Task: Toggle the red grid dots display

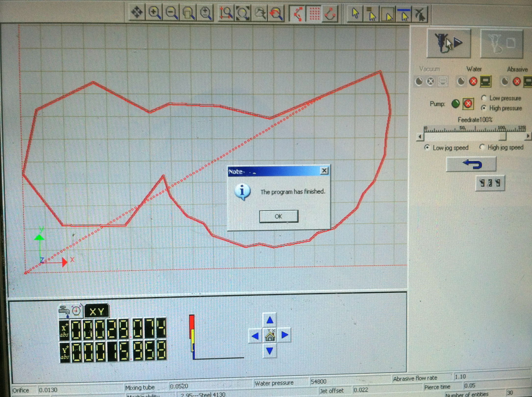Action: (x=314, y=13)
